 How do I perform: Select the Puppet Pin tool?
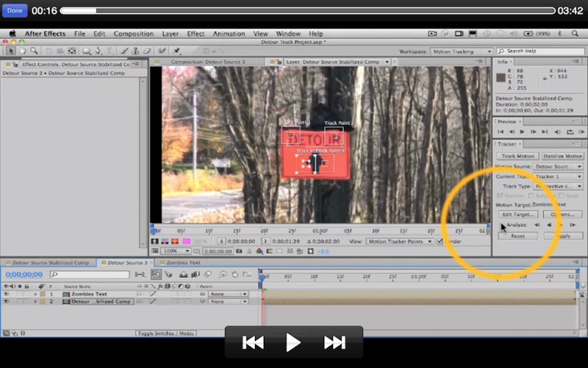tap(176, 51)
